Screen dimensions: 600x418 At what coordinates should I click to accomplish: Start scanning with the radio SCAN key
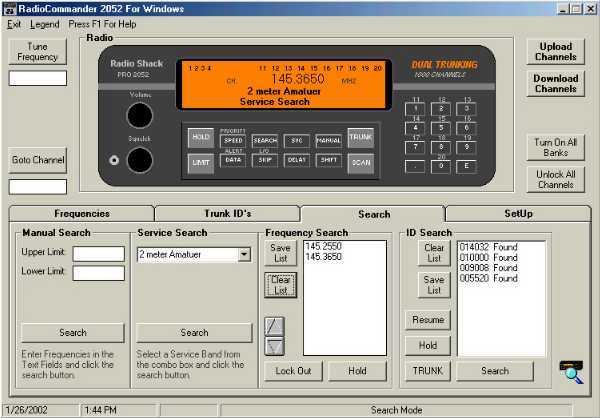361,163
